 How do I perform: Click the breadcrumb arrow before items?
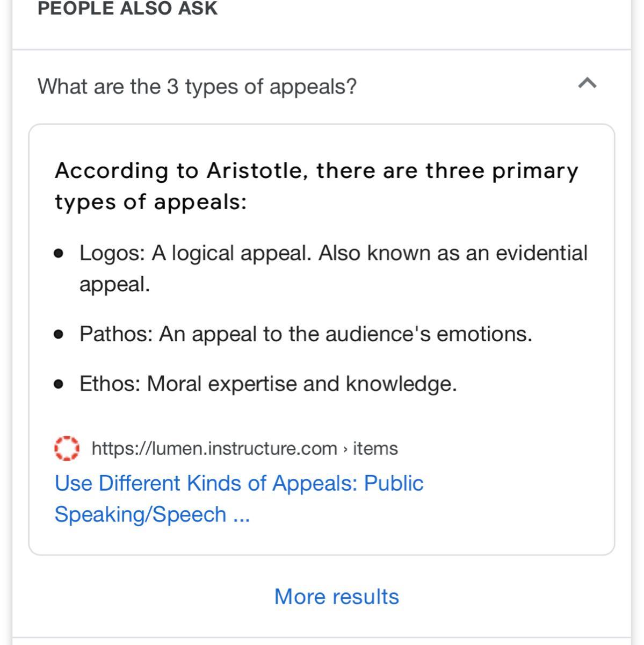click(x=345, y=449)
